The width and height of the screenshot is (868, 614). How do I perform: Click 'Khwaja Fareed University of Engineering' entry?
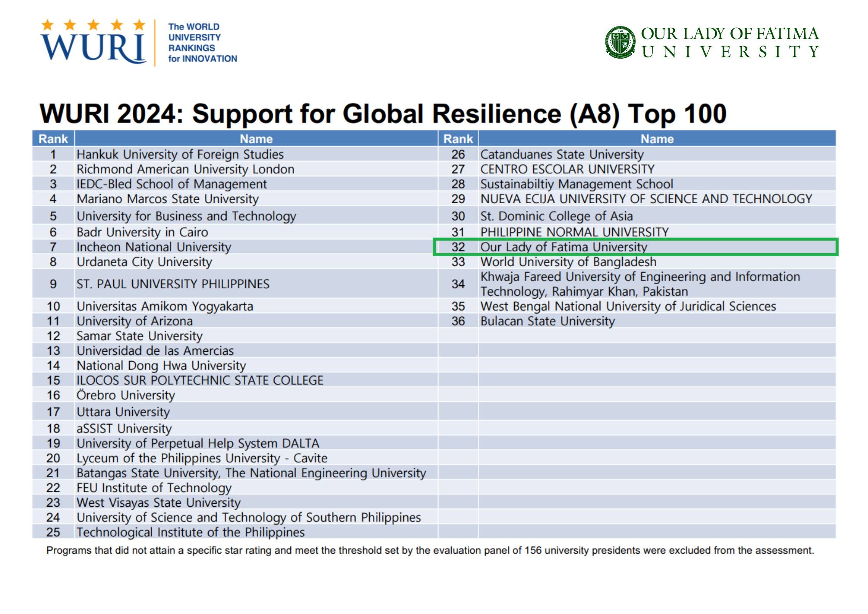click(640, 284)
